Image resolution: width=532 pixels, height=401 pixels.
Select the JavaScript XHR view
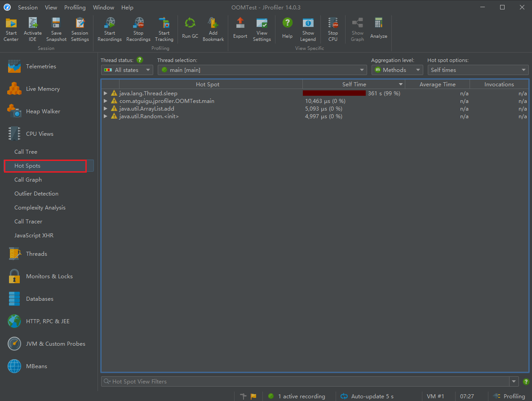[x=34, y=235]
